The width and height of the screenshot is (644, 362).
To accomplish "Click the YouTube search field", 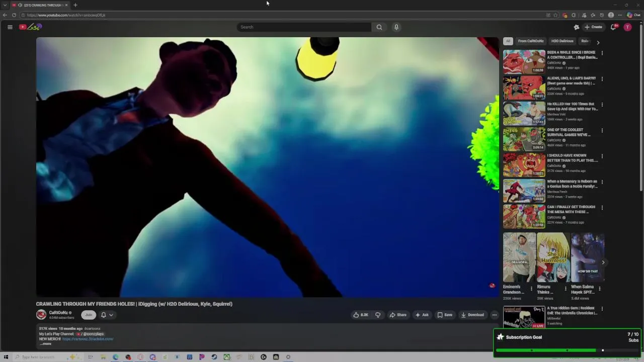I will [x=304, y=27].
